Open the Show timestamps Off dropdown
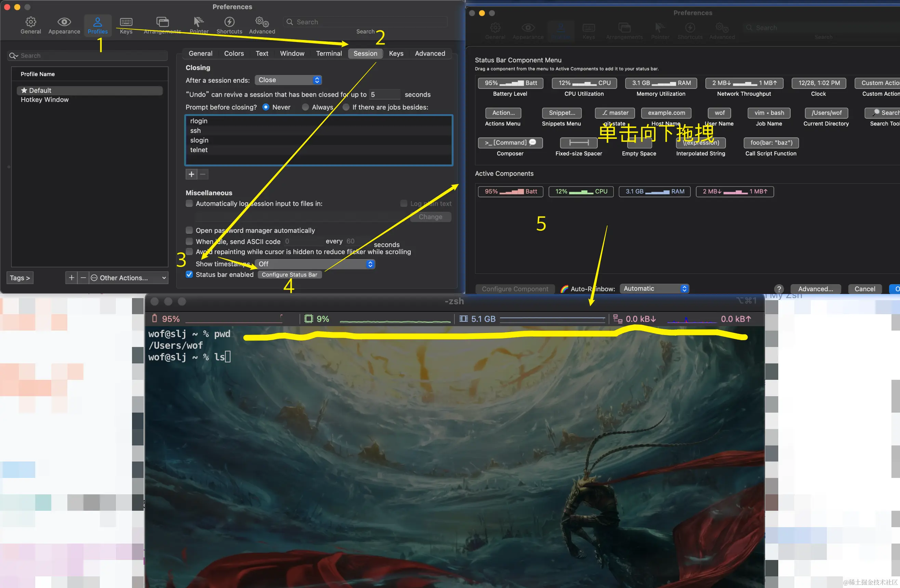The width and height of the screenshot is (900, 588). (x=315, y=264)
